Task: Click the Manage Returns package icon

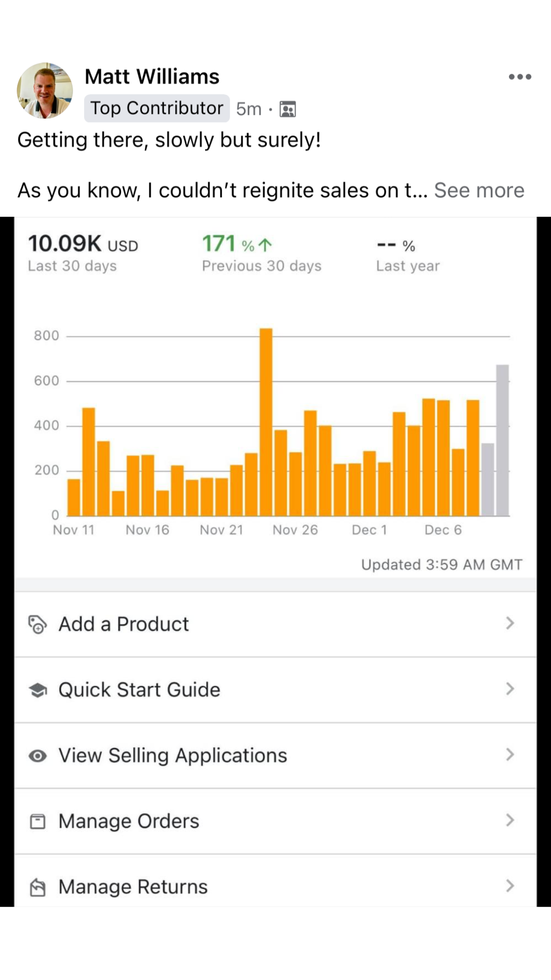Action: click(37, 887)
